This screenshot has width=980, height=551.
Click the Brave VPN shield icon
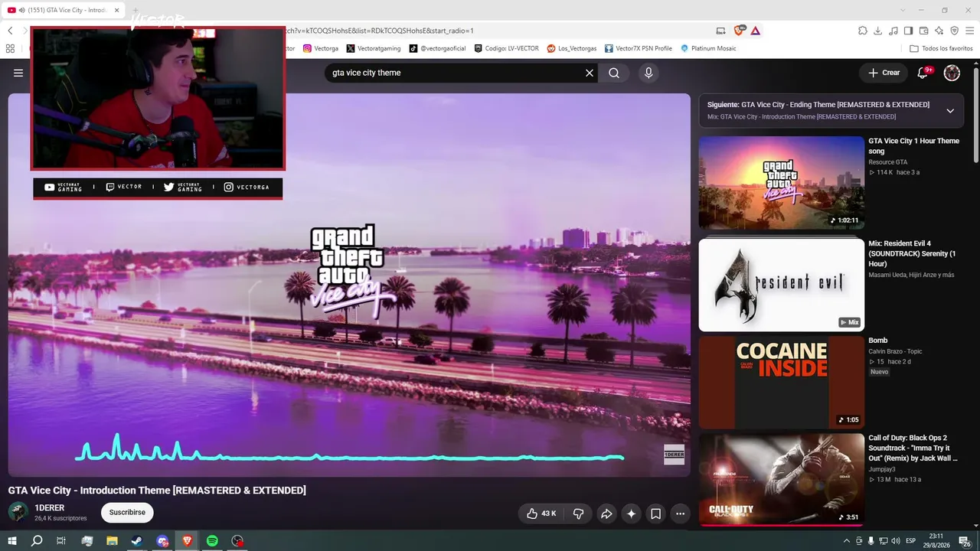[954, 31]
